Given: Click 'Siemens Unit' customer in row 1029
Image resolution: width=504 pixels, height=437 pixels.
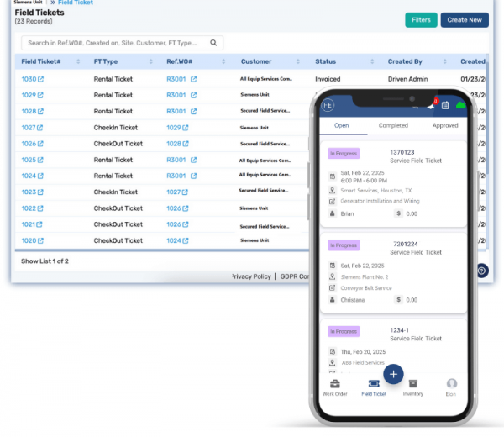Looking at the screenshot, I should [x=255, y=94].
